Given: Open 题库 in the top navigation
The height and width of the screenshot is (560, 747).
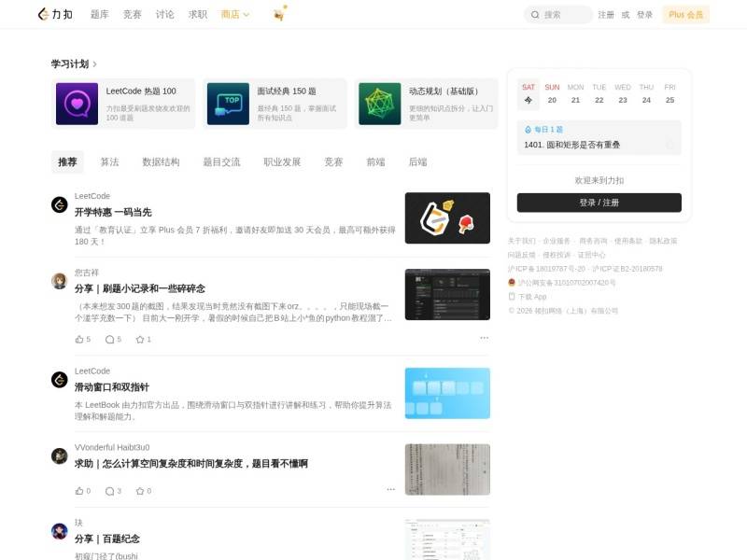Looking at the screenshot, I should pyautogui.click(x=100, y=15).
